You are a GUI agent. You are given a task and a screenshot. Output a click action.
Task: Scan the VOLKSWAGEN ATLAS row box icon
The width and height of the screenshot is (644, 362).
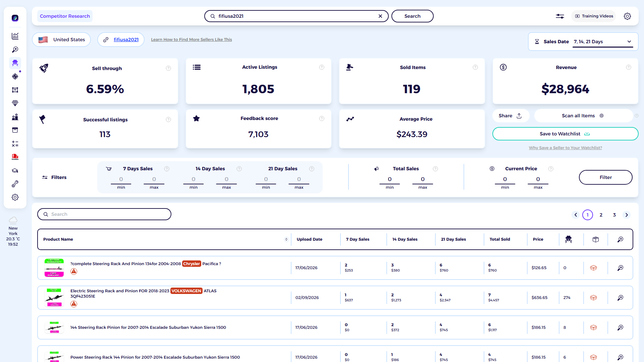click(x=593, y=298)
